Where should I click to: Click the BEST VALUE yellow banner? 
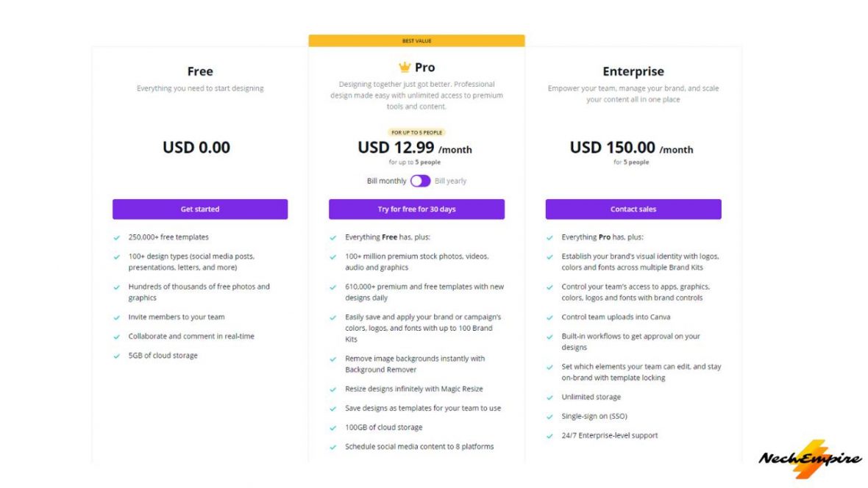(416, 41)
